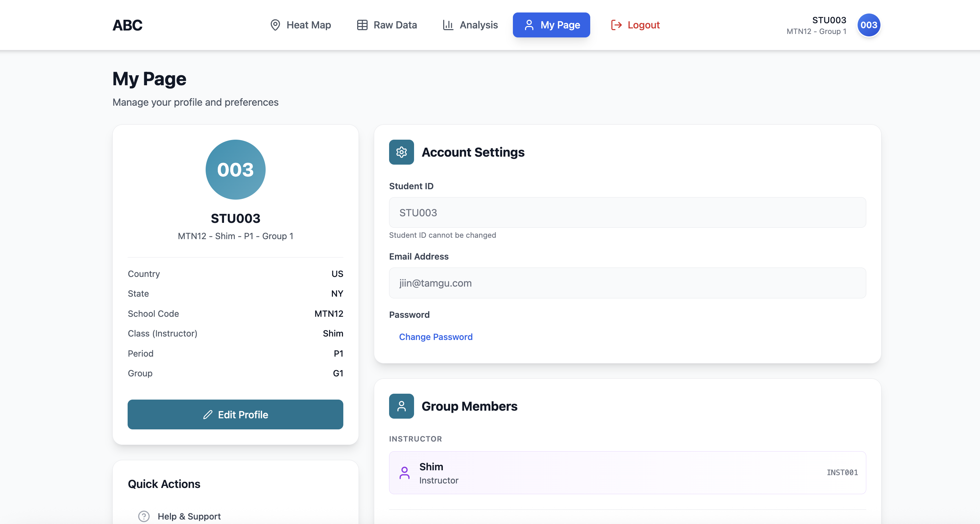Image resolution: width=980 pixels, height=524 pixels.
Task: Click the Raw Data table icon
Action: 362,25
